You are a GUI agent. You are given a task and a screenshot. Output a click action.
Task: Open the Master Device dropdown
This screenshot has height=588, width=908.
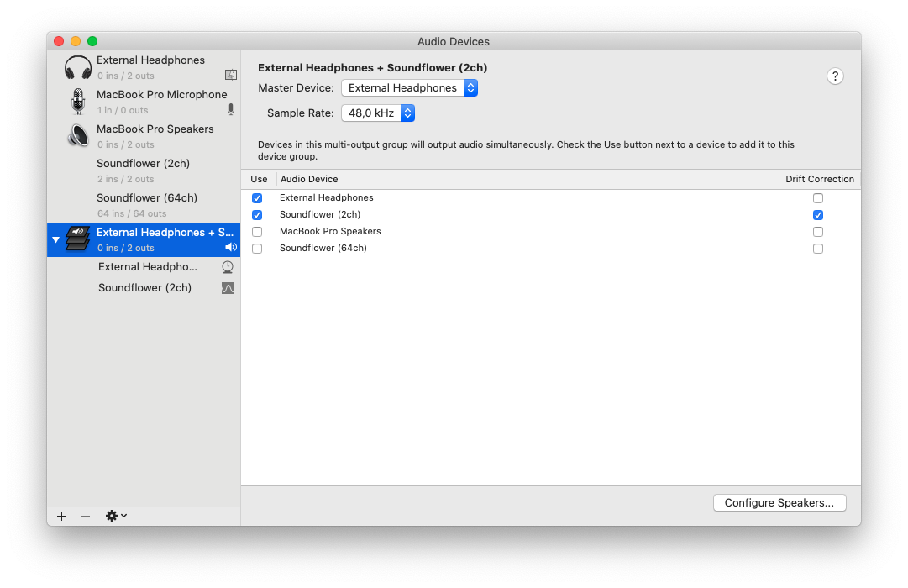point(409,88)
